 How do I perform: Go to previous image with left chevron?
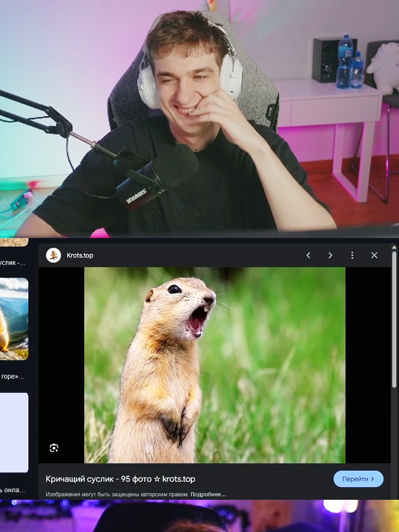(308, 255)
